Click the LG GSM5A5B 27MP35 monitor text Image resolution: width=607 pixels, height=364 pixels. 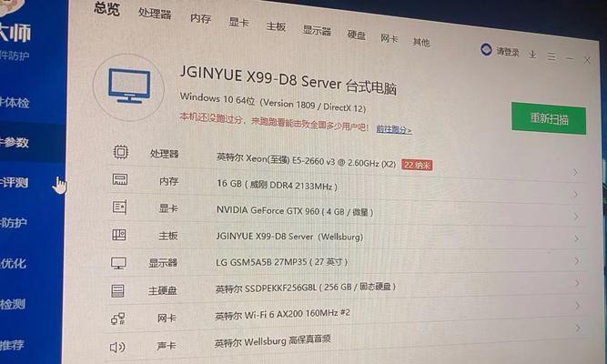pos(281,262)
